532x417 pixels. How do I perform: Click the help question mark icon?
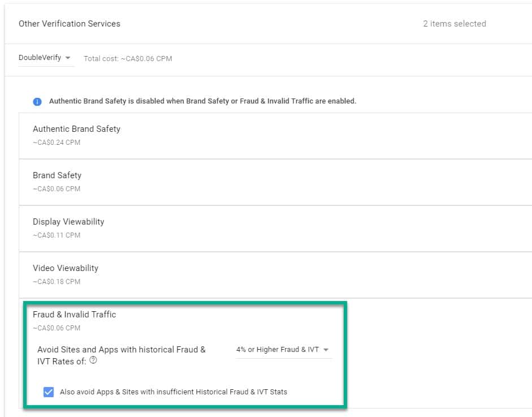93,360
